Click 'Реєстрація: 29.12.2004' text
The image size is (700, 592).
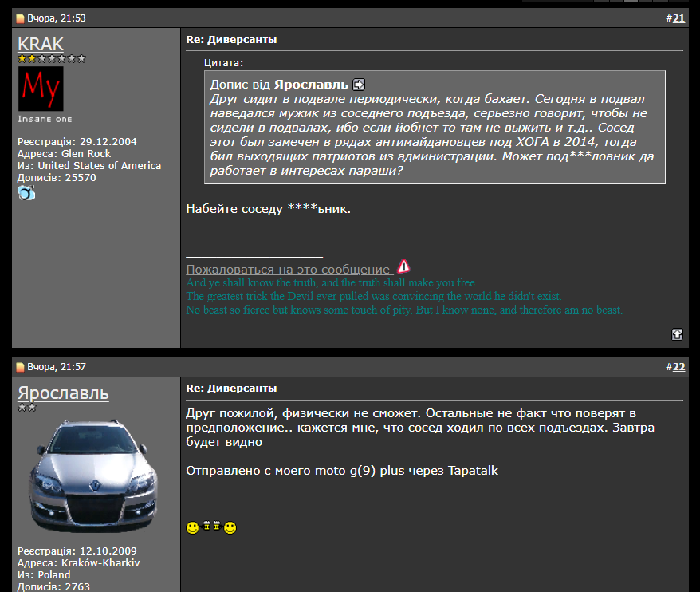77,142
